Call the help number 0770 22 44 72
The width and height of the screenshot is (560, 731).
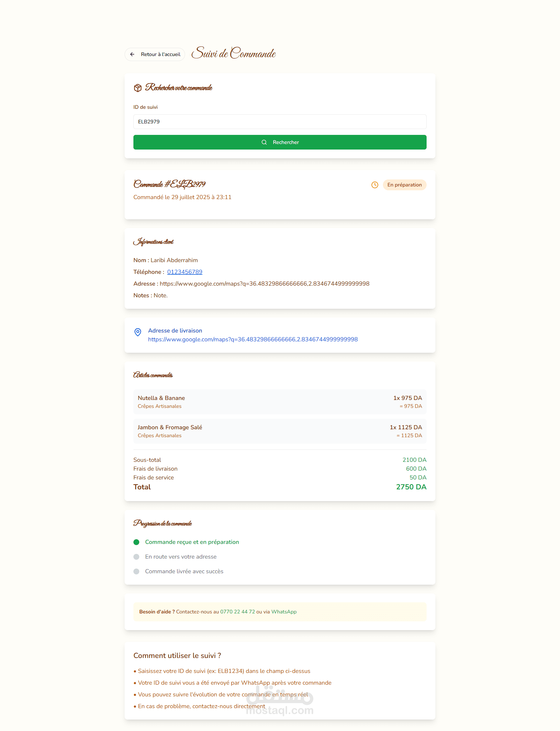(x=237, y=612)
